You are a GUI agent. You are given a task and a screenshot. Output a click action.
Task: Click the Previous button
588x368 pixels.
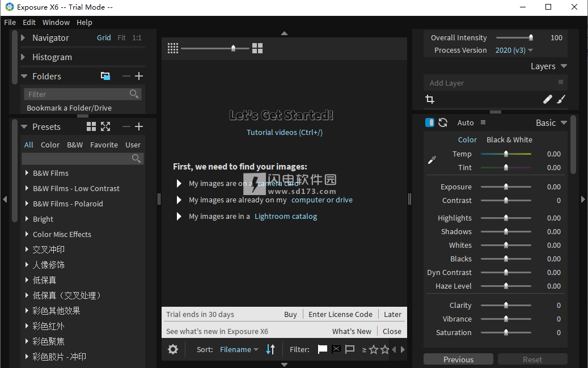[458, 359]
